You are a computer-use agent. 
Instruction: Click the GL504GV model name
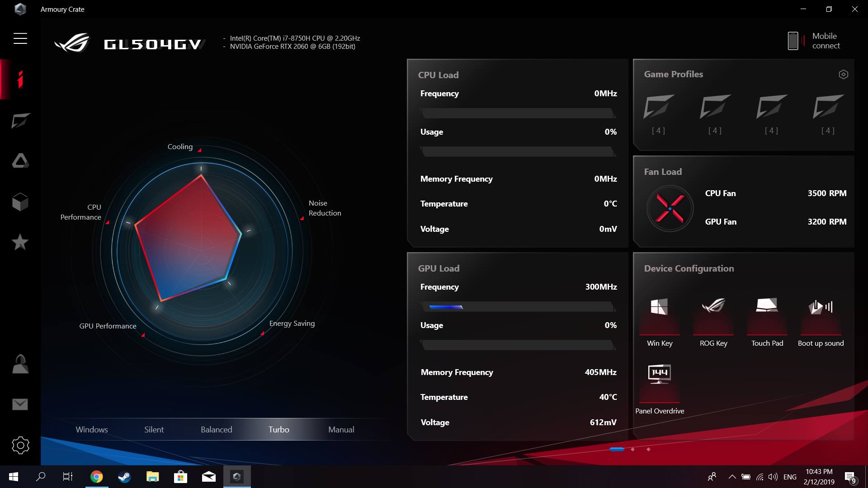(x=152, y=44)
